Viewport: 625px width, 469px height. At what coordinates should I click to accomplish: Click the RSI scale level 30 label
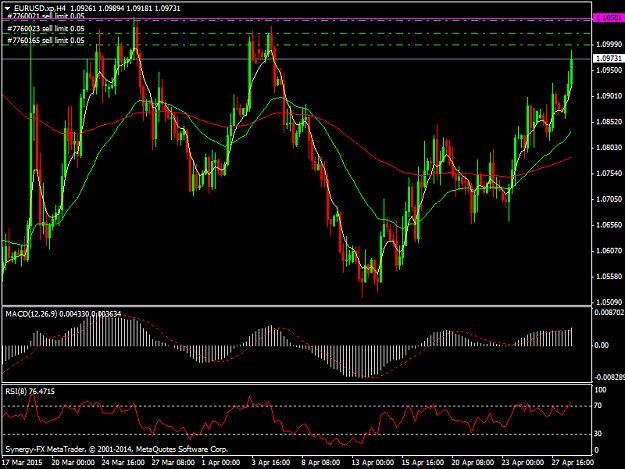click(598, 434)
